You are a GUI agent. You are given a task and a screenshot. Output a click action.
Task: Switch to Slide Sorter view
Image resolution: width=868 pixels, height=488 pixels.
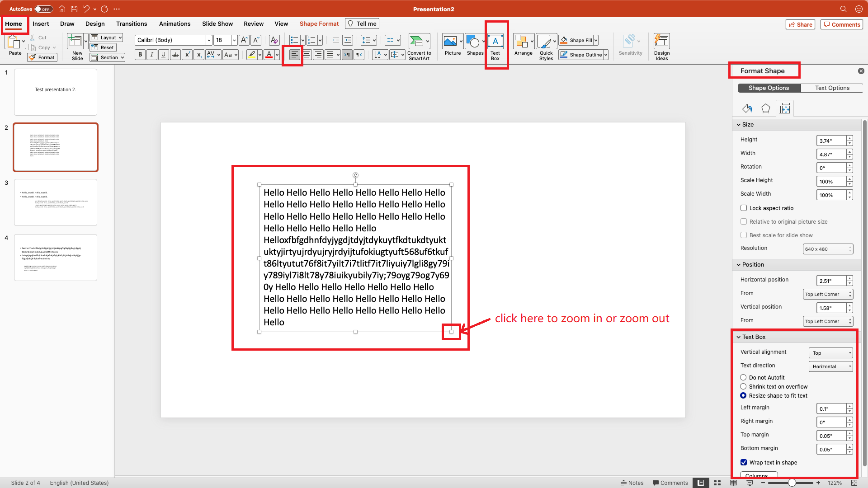click(x=717, y=483)
